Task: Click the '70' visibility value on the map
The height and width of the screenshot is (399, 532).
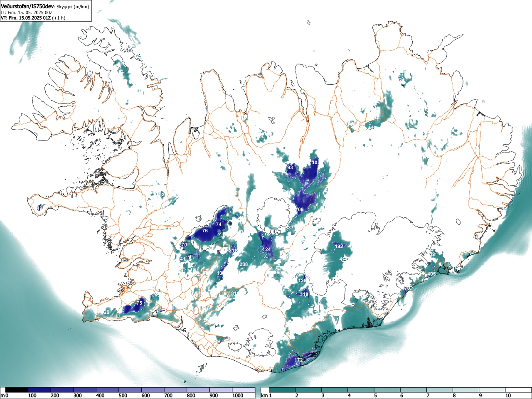Action: [184, 245]
